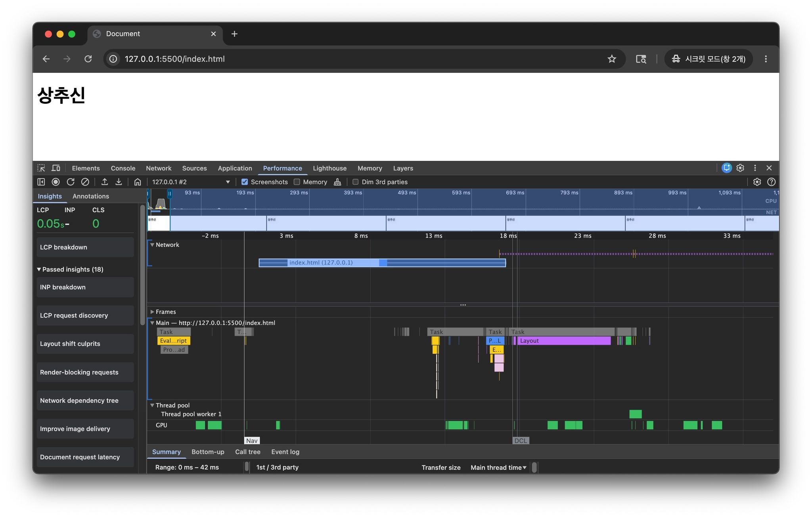Open the recording selector 127.0.0.1 #2 dropdown

pyautogui.click(x=191, y=182)
